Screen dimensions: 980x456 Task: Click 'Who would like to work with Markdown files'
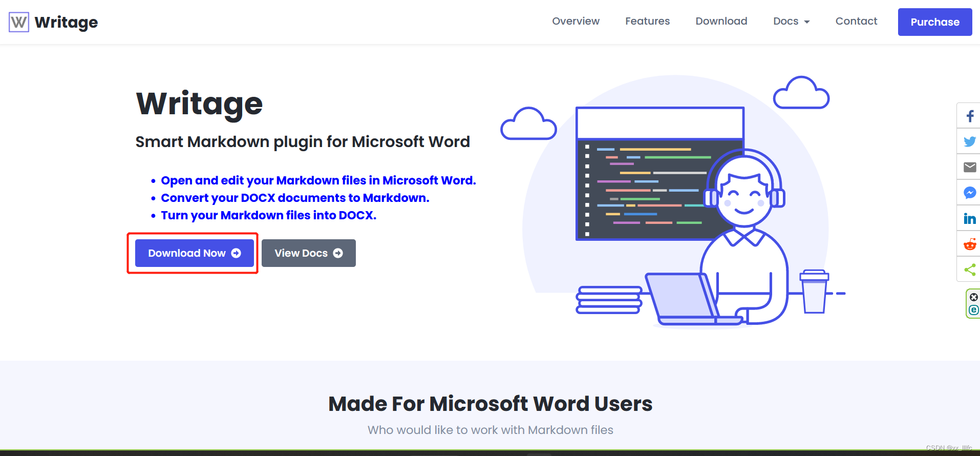(490, 430)
